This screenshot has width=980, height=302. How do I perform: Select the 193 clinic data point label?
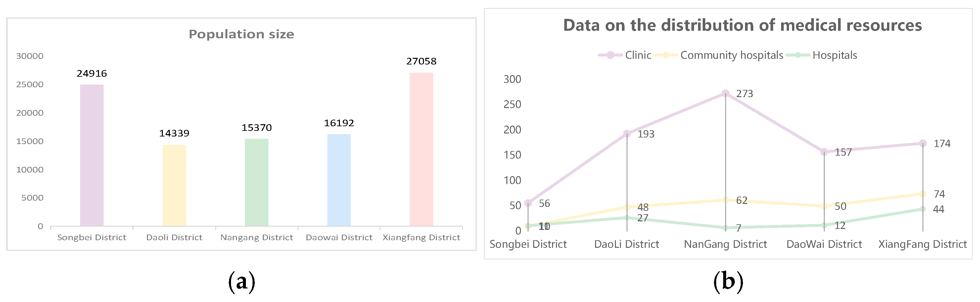pyautogui.click(x=646, y=134)
